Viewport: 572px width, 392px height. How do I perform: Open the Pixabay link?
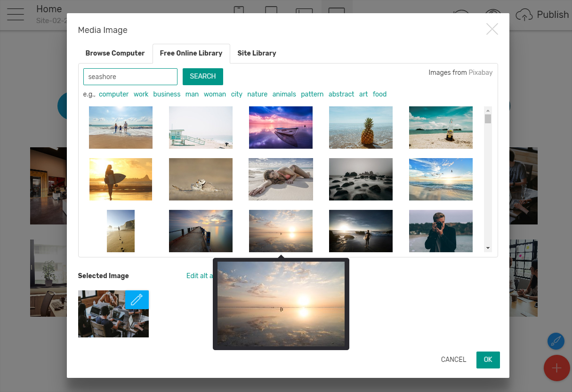pyautogui.click(x=480, y=72)
